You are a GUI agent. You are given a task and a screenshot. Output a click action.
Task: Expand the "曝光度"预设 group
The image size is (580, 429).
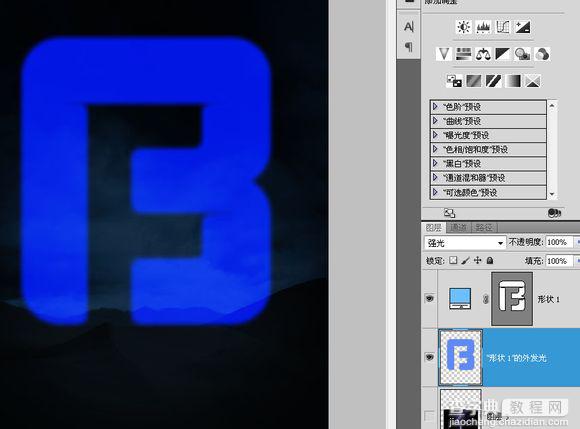tap(435, 135)
